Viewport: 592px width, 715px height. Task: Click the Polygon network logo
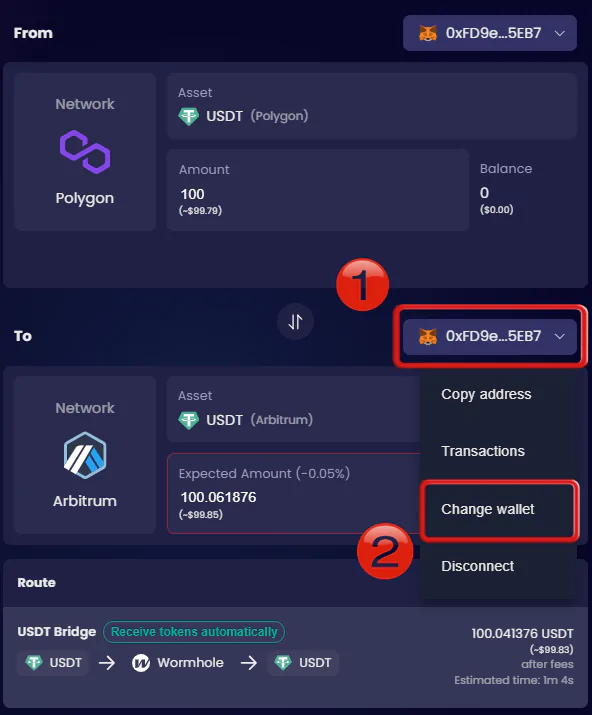point(85,152)
